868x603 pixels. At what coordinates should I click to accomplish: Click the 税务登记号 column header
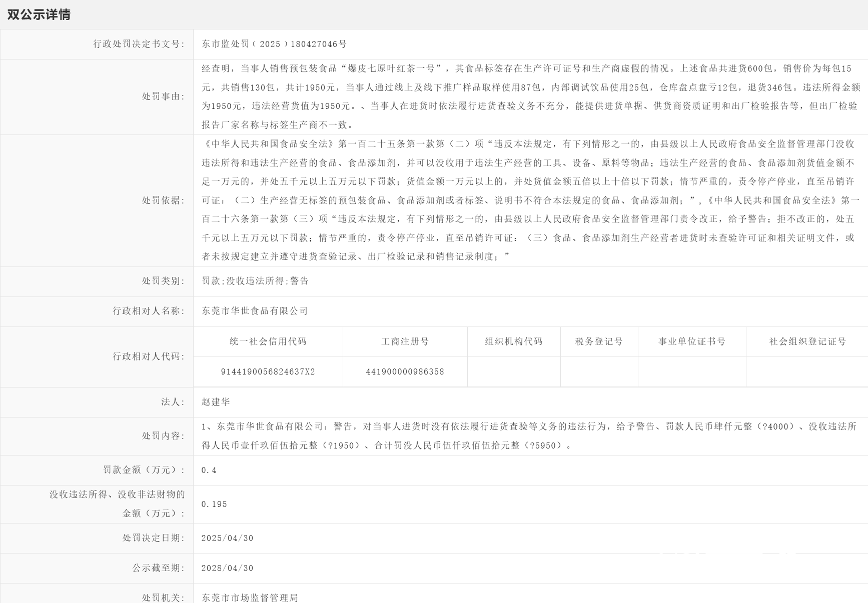point(599,341)
